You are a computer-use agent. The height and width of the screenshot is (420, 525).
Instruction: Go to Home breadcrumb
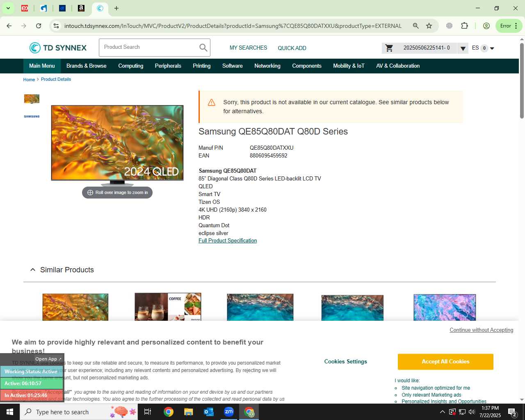pos(29,80)
